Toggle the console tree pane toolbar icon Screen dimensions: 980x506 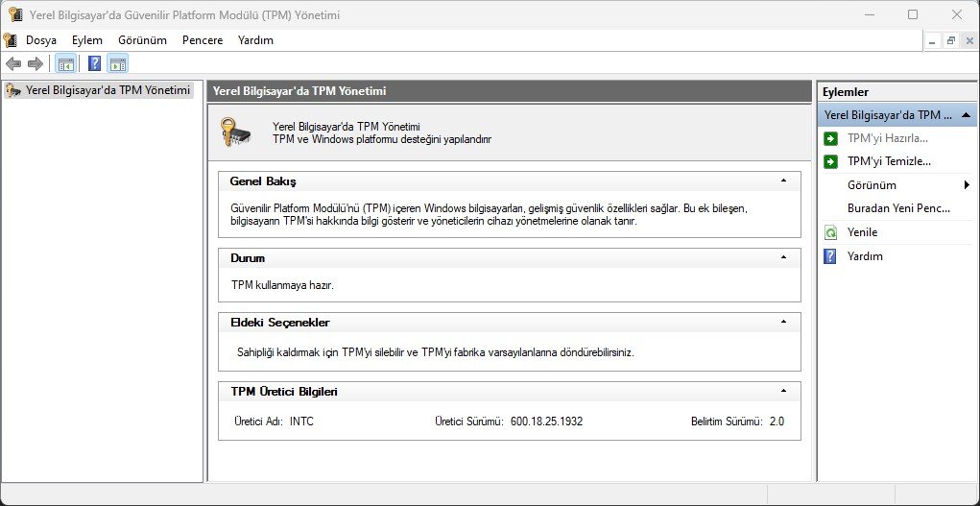pyautogui.click(x=65, y=64)
